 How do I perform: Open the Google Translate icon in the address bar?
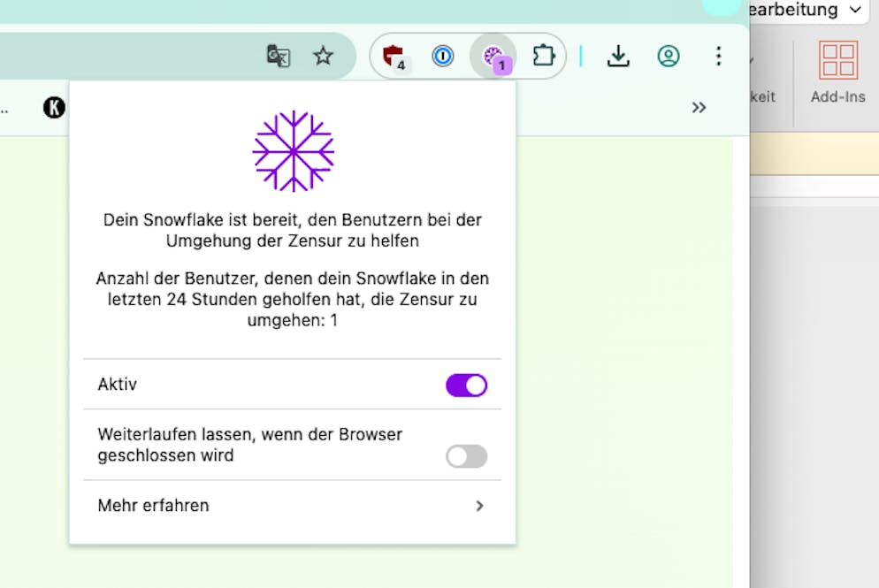277,56
